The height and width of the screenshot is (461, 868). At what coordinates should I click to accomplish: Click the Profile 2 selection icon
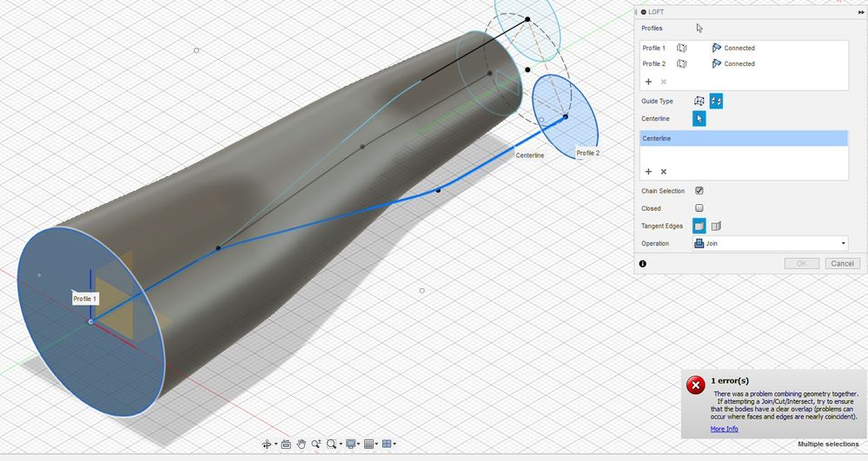coord(682,63)
